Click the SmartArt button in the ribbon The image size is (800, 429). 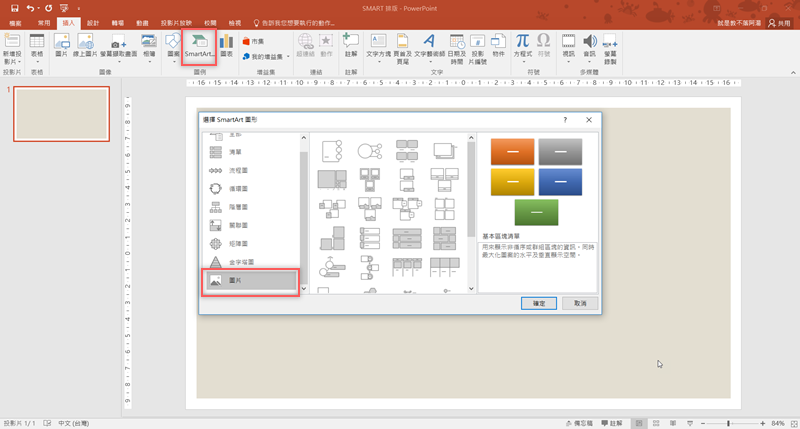(x=198, y=47)
